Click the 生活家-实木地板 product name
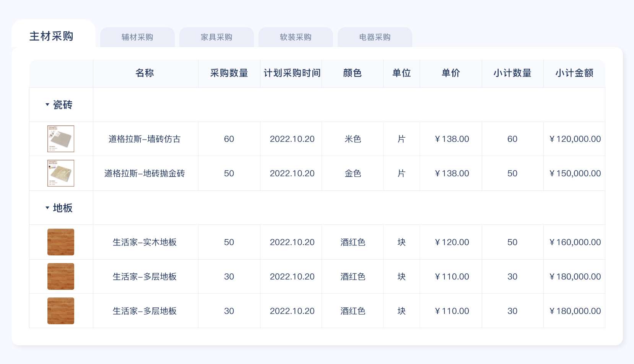634x364 pixels. coord(145,242)
